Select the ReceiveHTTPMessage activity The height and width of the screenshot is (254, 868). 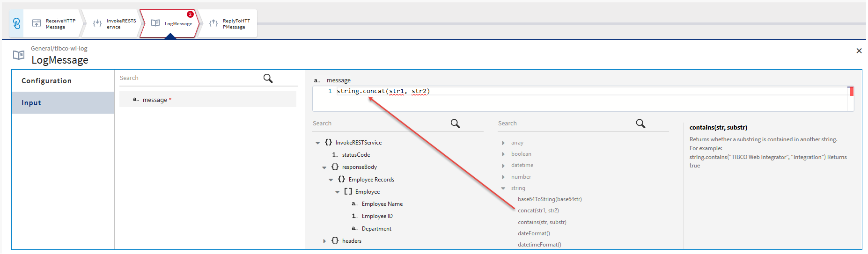point(54,24)
